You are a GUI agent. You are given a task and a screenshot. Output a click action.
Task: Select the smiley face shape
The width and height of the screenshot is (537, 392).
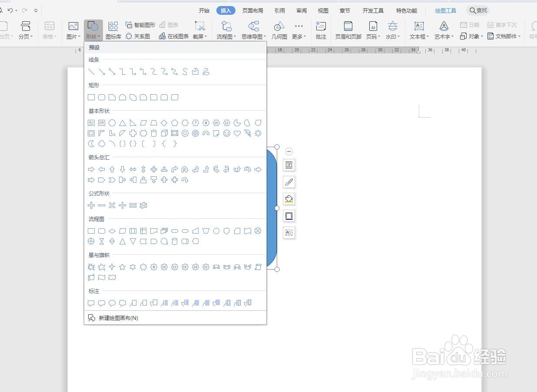tap(227, 133)
